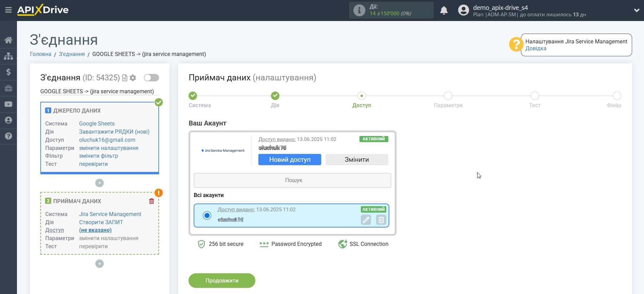Click the Змінити button
The width and height of the screenshot is (644, 294).
pyautogui.click(x=357, y=159)
